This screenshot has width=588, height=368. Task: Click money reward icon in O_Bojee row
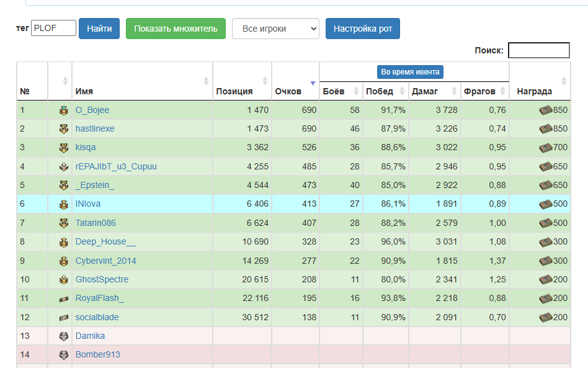[546, 110]
